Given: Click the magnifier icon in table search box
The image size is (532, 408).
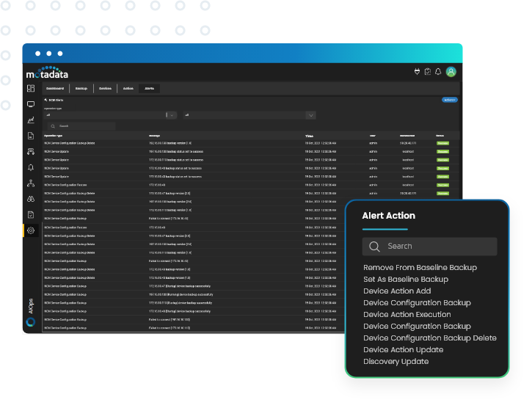Looking at the screenshot, I should click(53, 126).
